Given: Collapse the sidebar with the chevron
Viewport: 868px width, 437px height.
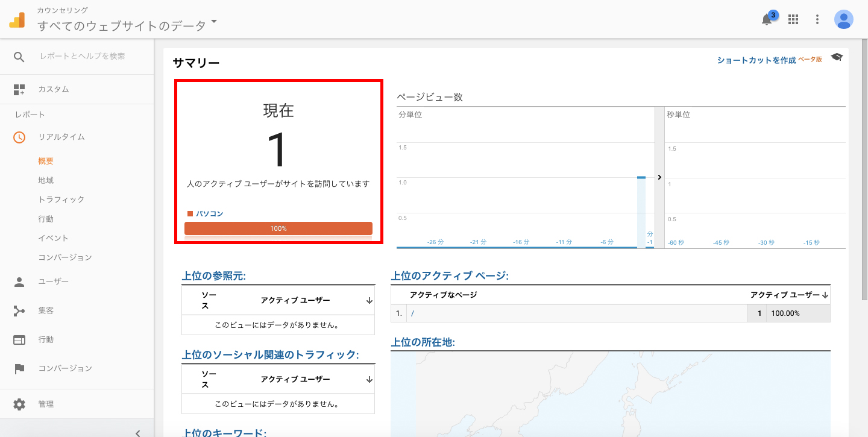Looking at the screenshot, I should (138, 432).
